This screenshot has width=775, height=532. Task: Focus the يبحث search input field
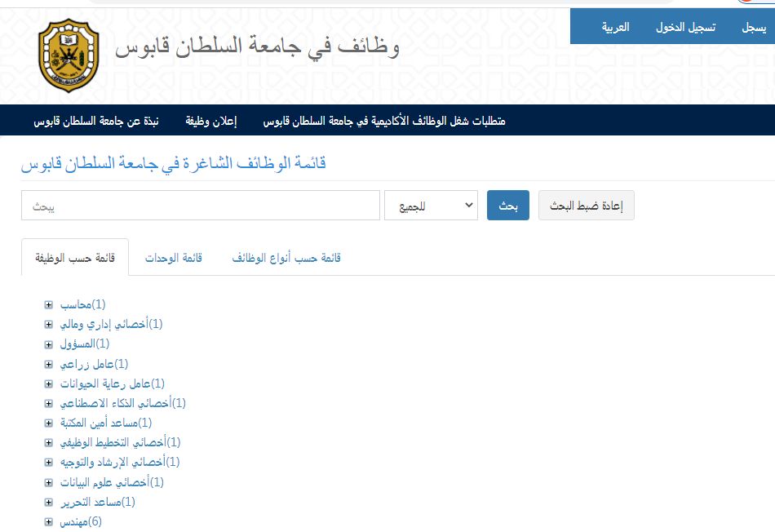tap(201, 205)
